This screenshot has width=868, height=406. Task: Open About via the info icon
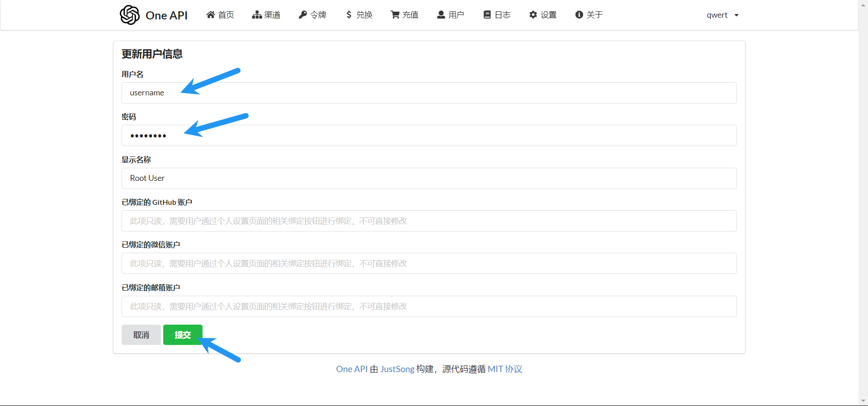click(579, 15)
